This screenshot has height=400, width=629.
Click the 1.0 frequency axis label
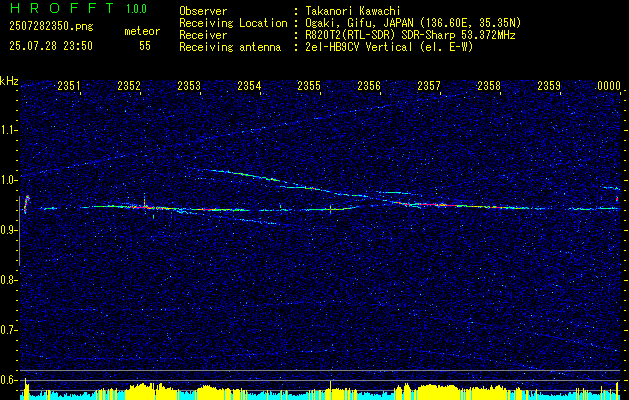coord(8,180)
